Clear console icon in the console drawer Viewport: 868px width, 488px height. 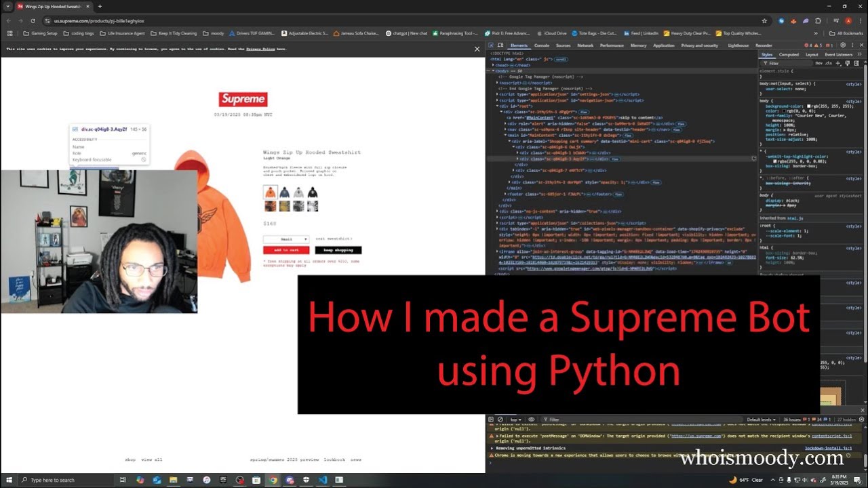(500, 420)
